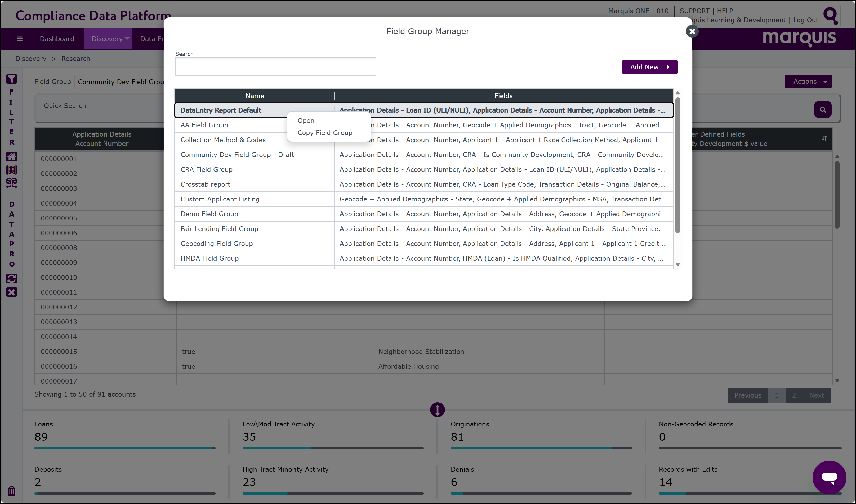Open the Actions dropdown
This screenshot has width=856, height=504.
pyautogui.click(x=808, y=82)
